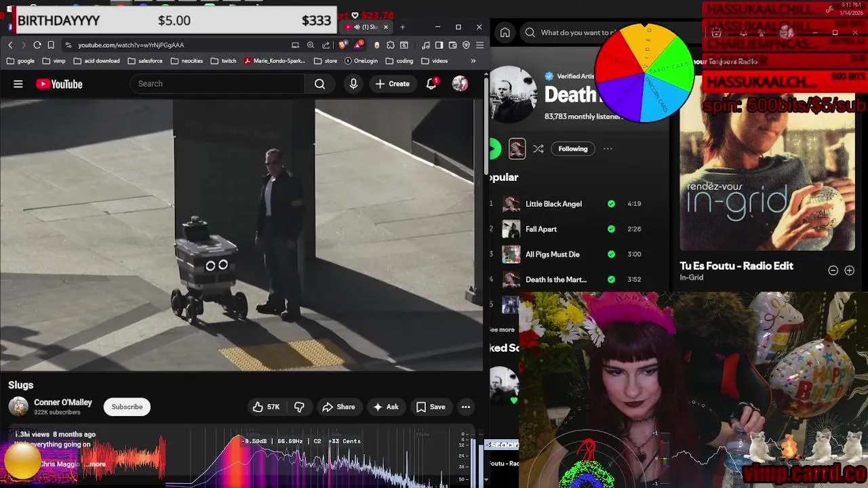Open the OneLogin bookmark
The image size is (868, 488).
point(361,60)
